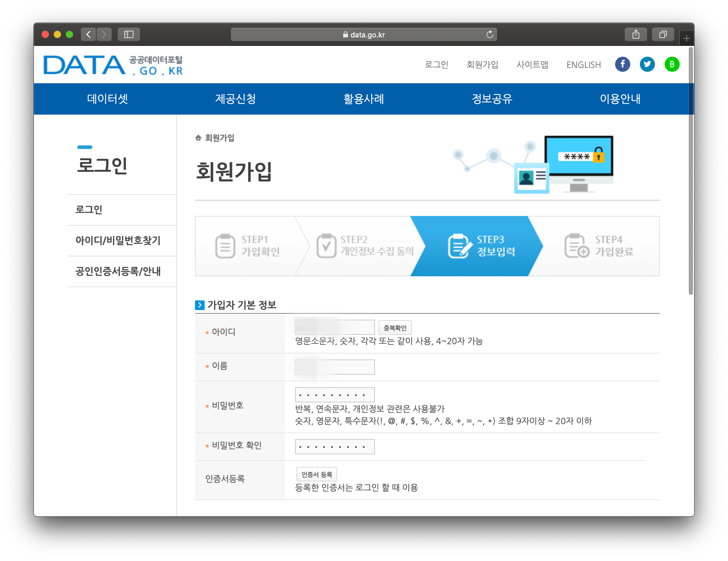Click Safari's sidebar toggle icon
728x561 pixels.
coord(129,34)
